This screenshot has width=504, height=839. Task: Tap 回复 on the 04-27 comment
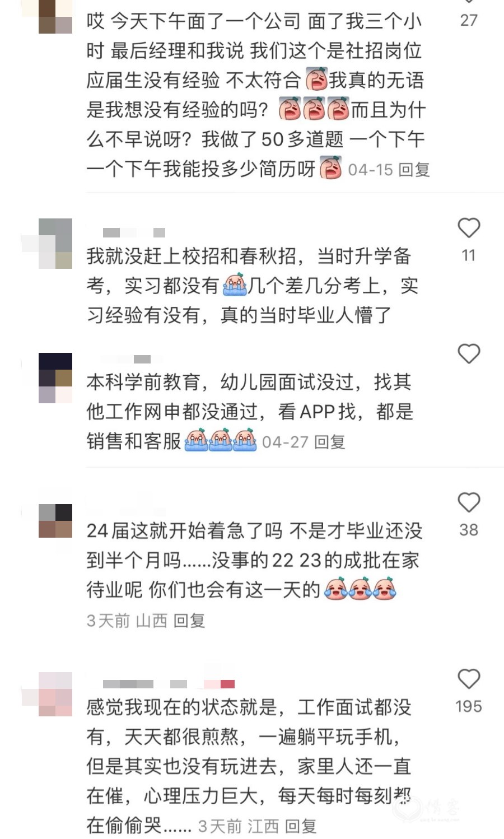[x=329, y=442]
